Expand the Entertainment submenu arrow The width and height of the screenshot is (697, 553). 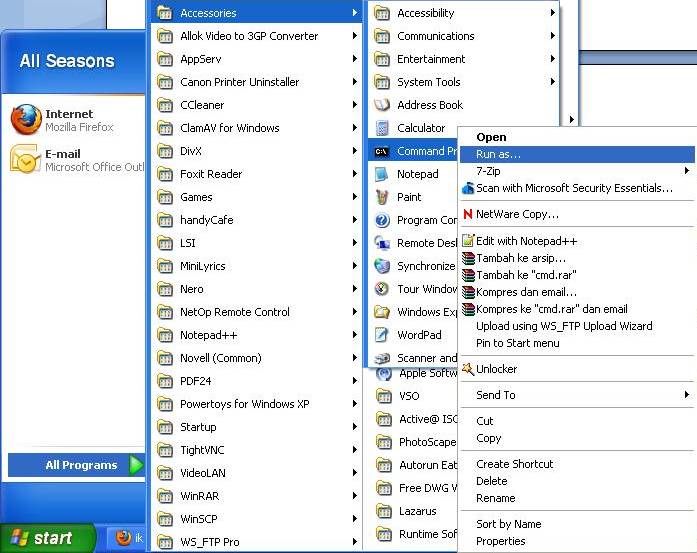[x=553, y=59]
